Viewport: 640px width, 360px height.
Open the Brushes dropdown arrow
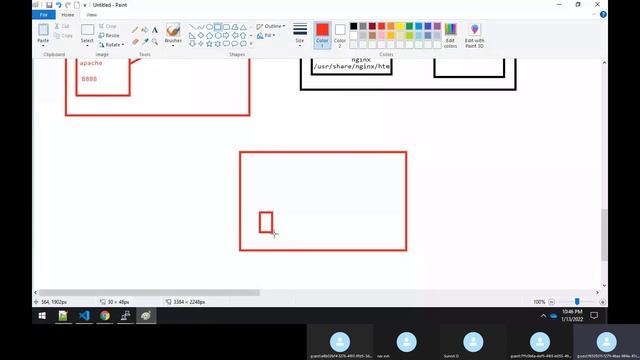click(173, 45)
